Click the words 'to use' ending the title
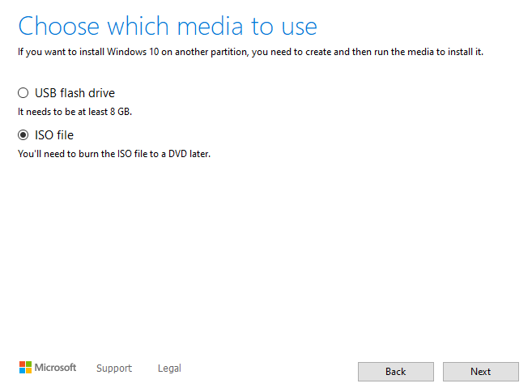532x392 pixels. coord(287,26)
